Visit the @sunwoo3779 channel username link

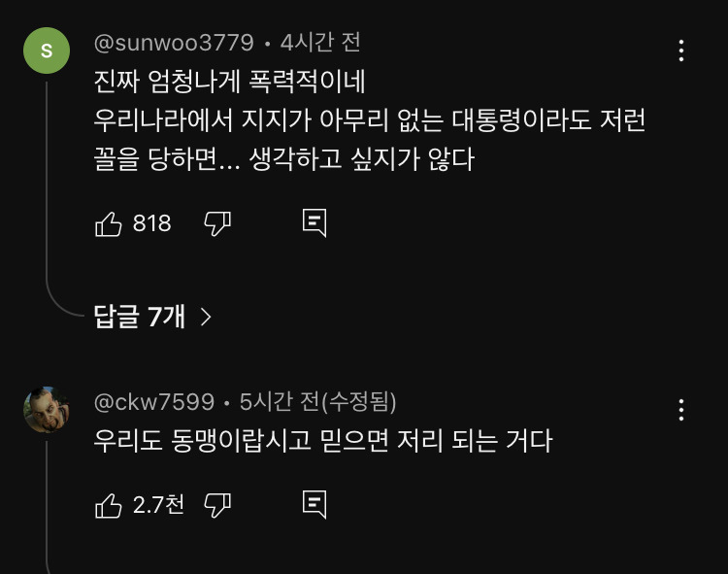[x=174, y=44]
